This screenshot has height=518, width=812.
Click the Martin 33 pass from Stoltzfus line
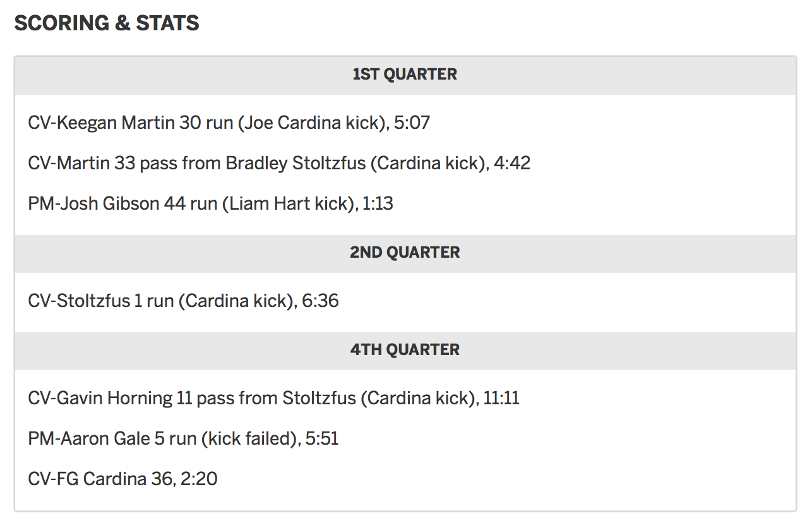tap(279, 163)
